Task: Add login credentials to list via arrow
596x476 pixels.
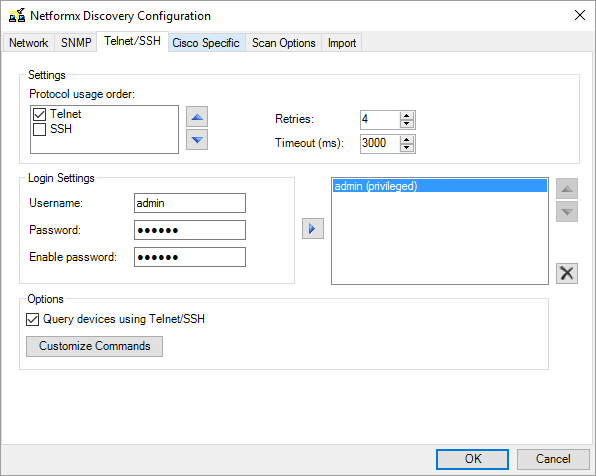Action: click(x=313, y=228)
